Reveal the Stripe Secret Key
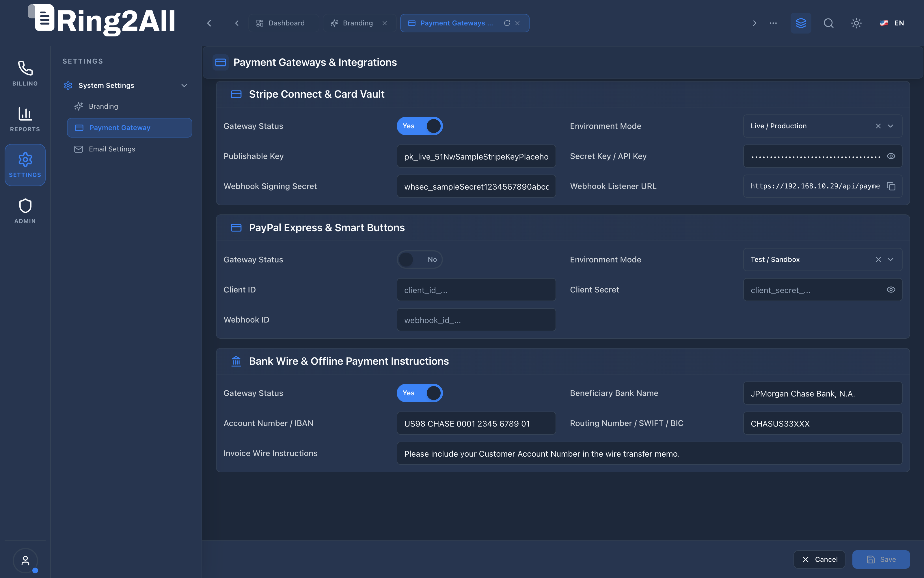Screen dimensions: 924x578 pos(891,156)
